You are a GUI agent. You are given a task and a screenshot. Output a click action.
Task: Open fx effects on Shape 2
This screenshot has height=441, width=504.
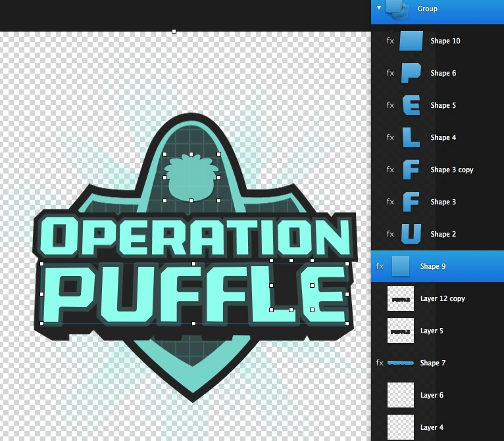click(390, 234)
